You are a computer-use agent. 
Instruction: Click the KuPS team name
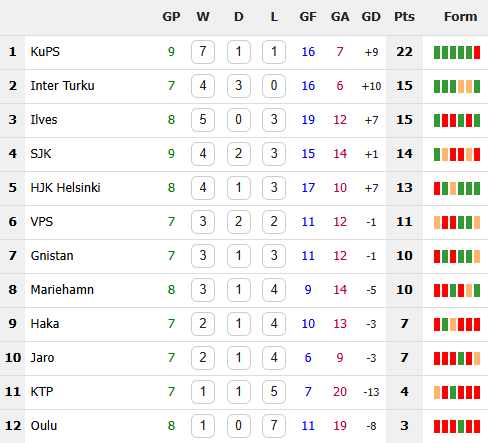click(45, 52)
